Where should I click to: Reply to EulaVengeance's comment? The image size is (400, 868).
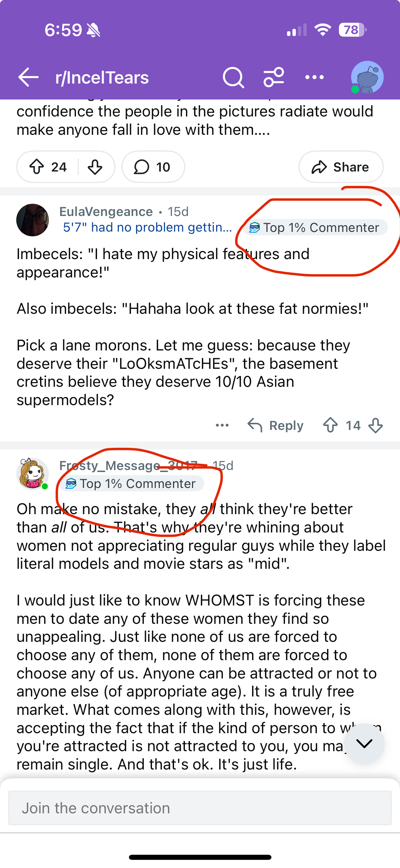275,425
